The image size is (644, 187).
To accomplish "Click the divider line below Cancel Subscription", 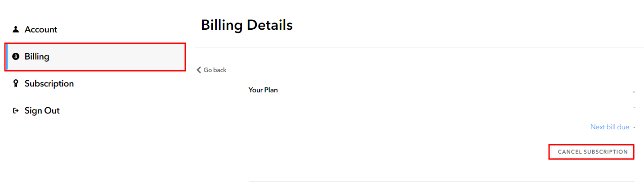I will point(442,182).
